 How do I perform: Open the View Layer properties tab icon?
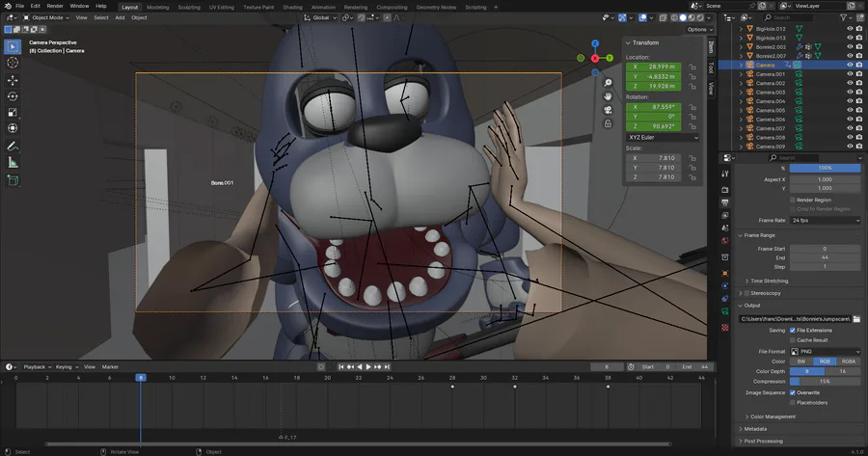tap(725, 215)
